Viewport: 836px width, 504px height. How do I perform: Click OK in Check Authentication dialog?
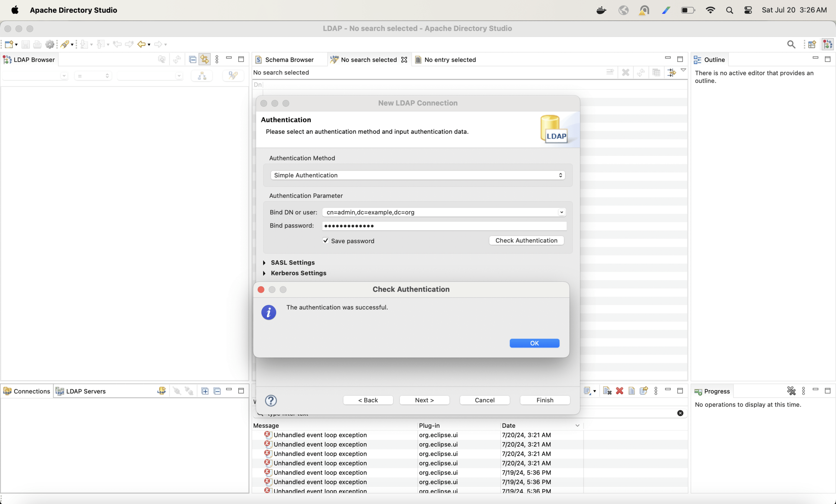tap(534, 343)
